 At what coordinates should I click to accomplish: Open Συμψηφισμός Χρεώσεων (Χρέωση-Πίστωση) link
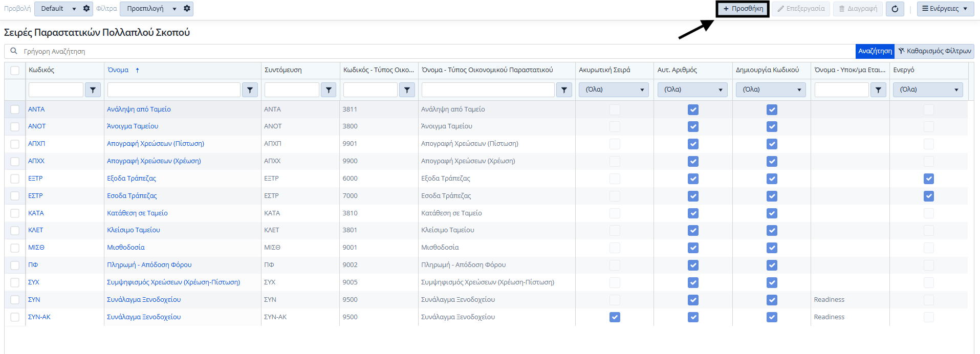click(x=173, y=282)
